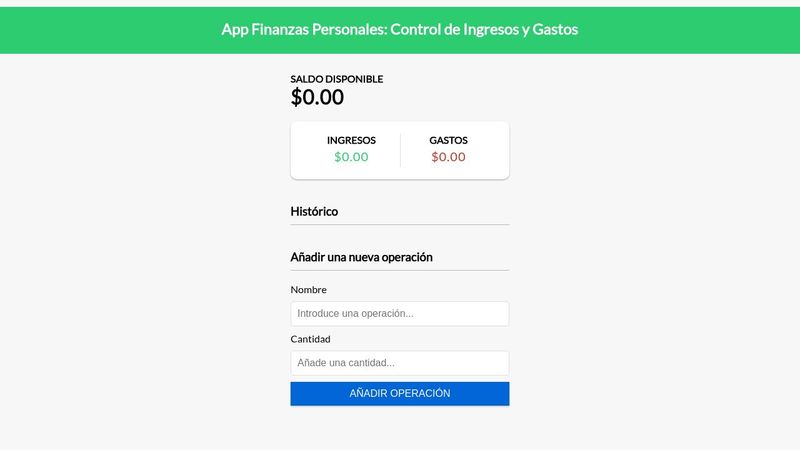Click the divider between INGRESOS and GASTOS
800x450 pixels.
click(x=401, y=151)
